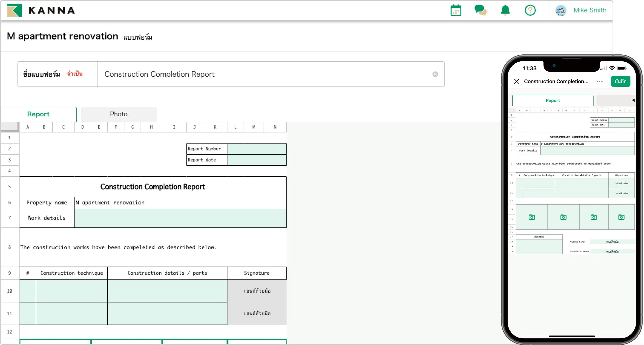Close the mobile form with the X
The image size is (644, 345).
516,81
